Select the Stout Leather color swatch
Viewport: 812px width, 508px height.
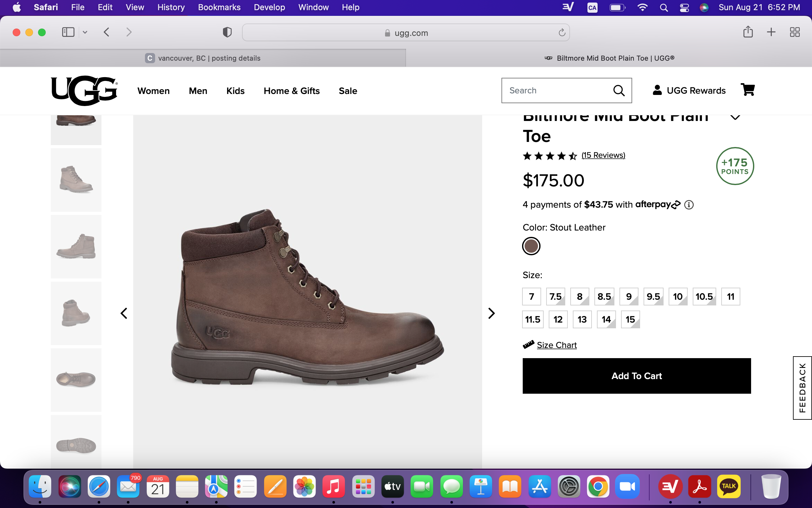531,246
